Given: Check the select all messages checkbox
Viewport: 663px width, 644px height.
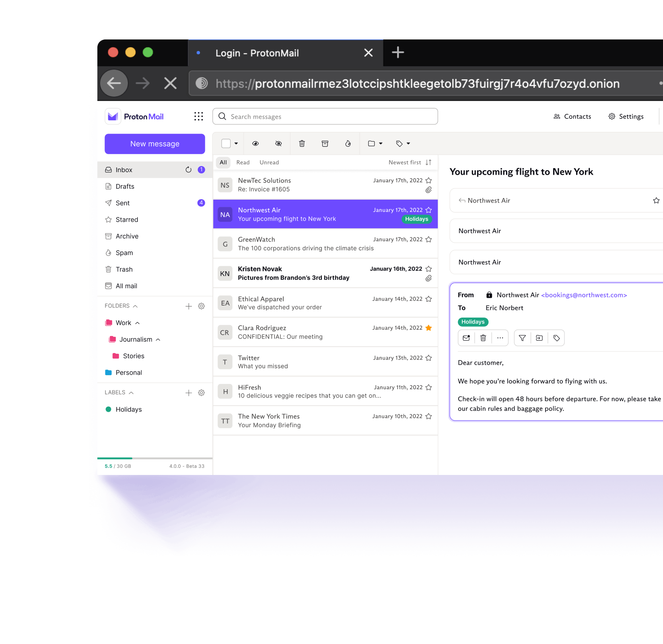Looking at the screenshot, I should [x=226, y=144].
